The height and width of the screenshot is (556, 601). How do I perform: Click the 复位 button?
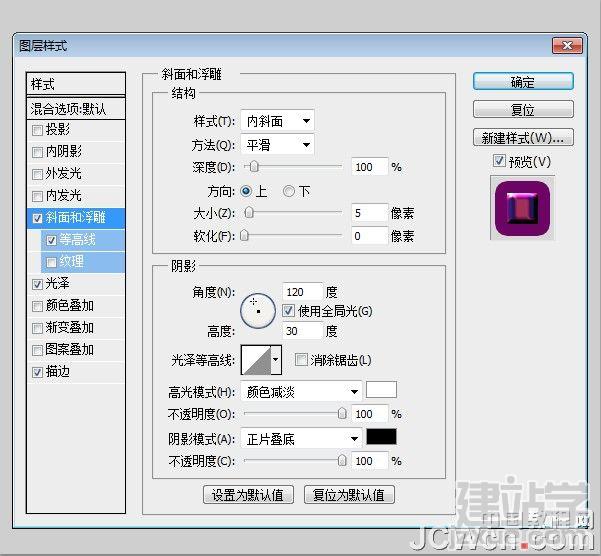point(523,110)
